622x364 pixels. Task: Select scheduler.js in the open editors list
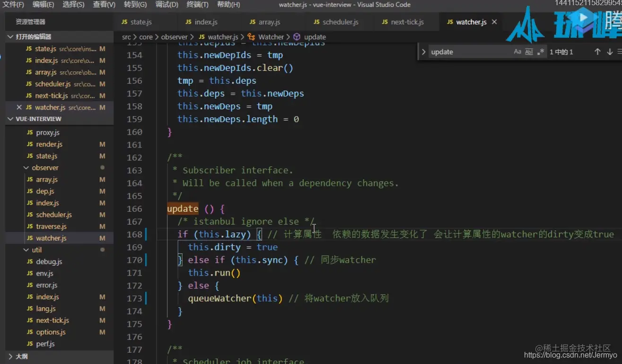click(59, 84)
